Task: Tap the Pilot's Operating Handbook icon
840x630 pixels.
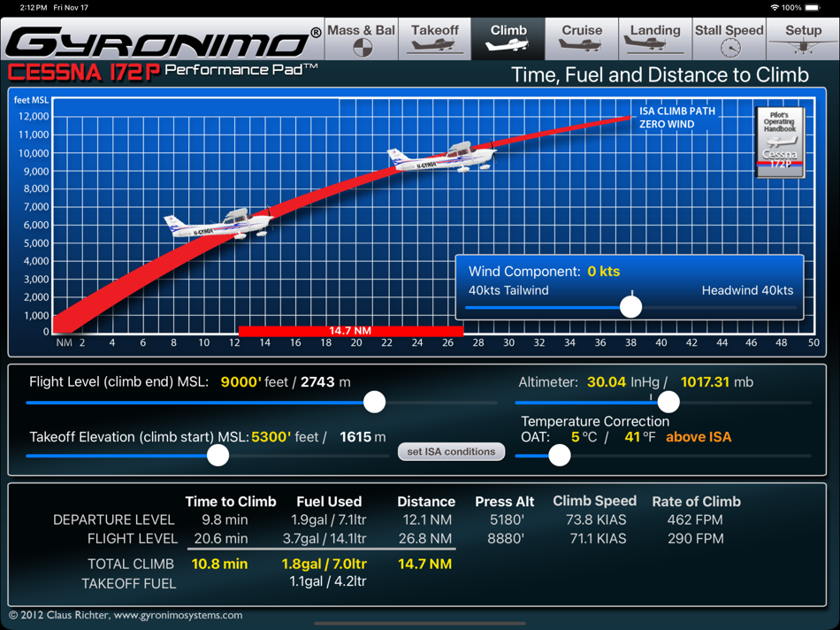Action: 781,142
